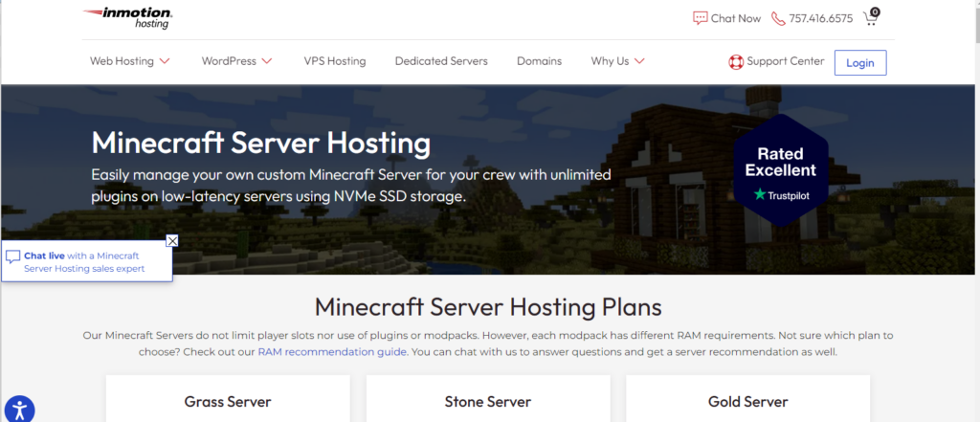
Task: Open the Web Hosting menu
Action: tap(122, 61)
